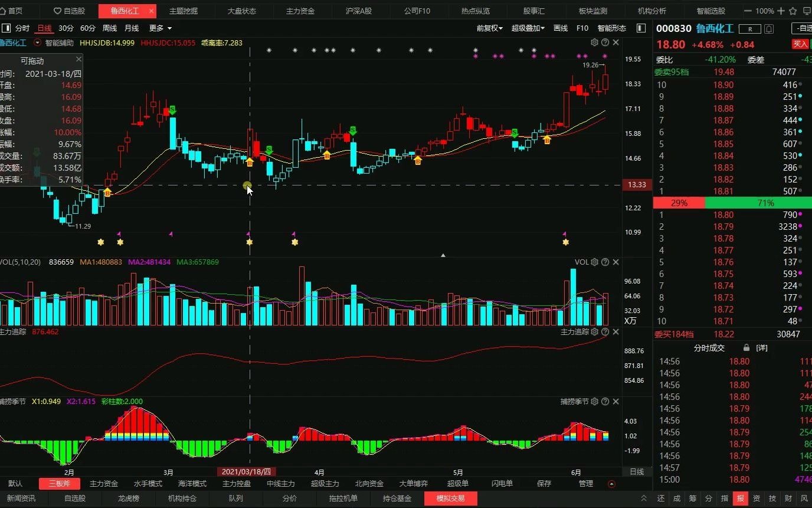Open 捕捞季节 indicator settings gear
Viewport: 812px width, 508px height.
595,402
